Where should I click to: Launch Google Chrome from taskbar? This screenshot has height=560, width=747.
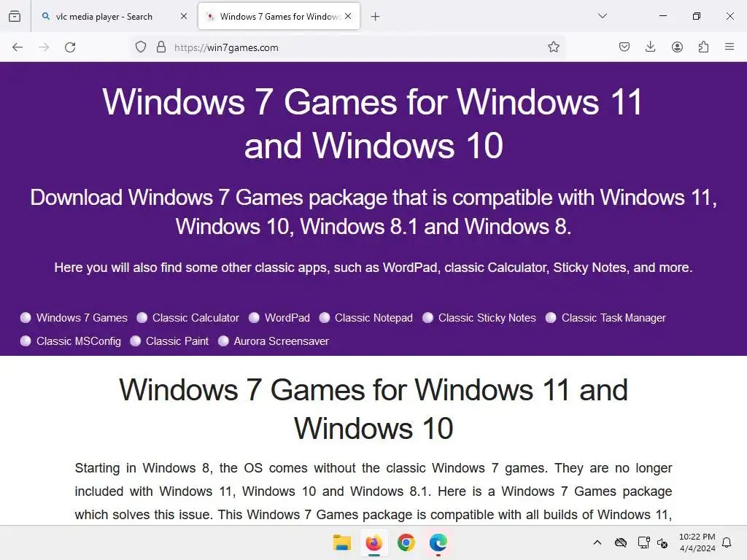click(406, 542)
